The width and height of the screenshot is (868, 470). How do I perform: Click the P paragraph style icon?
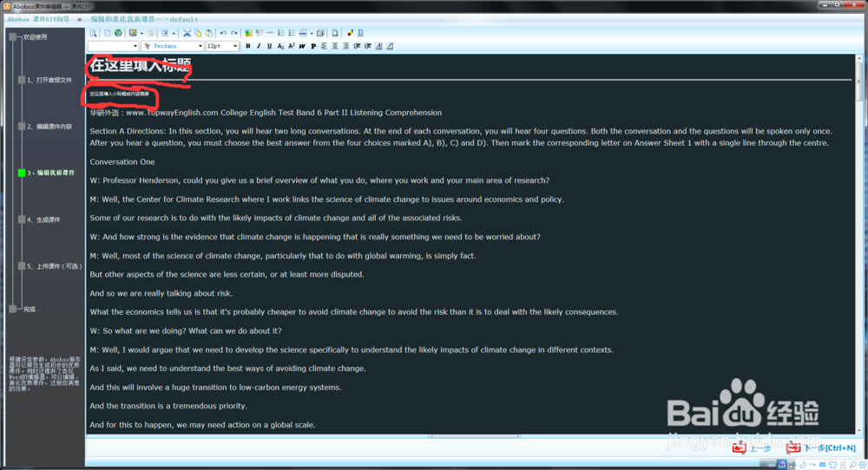pos(313,47)
